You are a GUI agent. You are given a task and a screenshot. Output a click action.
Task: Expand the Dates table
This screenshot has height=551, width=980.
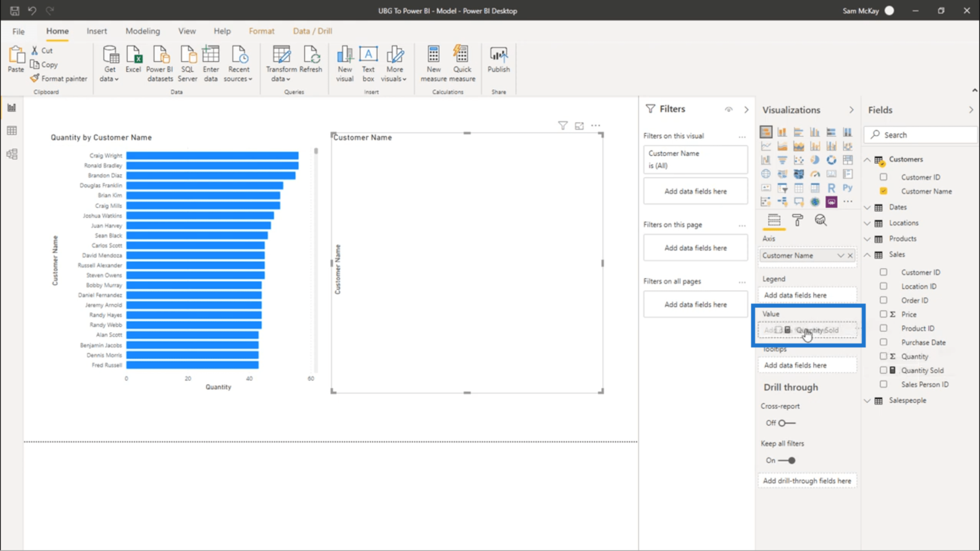pyautogui.click(x=867, y=207)
